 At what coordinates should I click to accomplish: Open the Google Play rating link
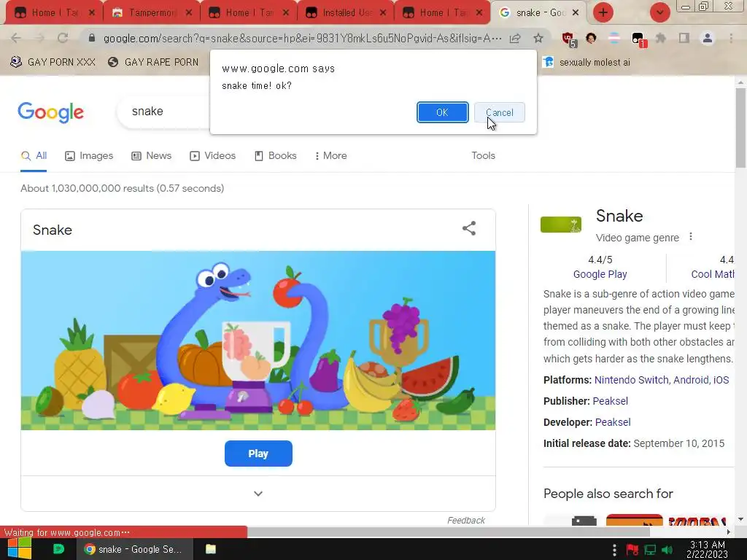(600, 274)
